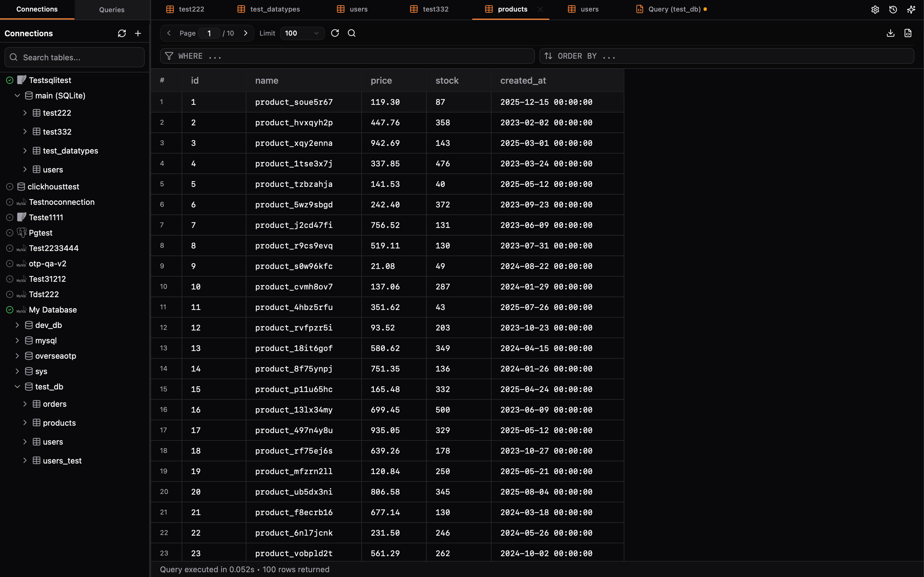The image size is (924, 577).
Task: Open search within results
Action: point(352,33)
